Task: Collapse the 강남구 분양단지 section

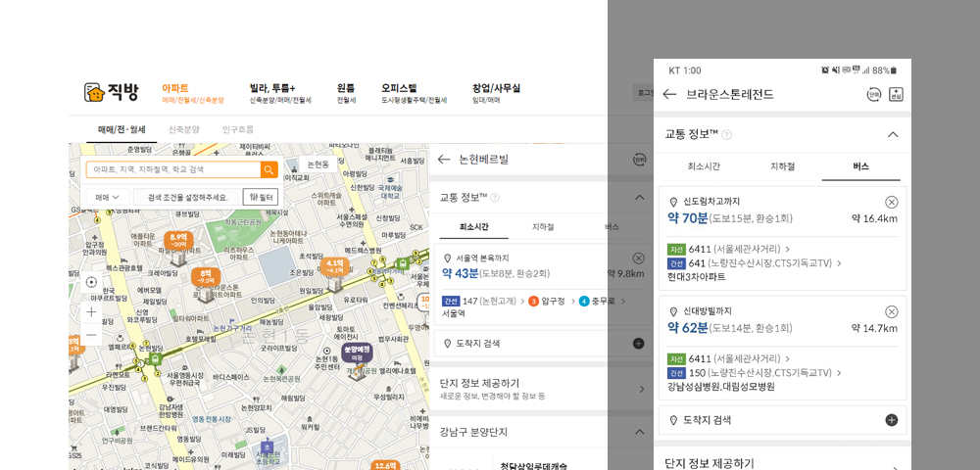Action: [x=639, y=432]
